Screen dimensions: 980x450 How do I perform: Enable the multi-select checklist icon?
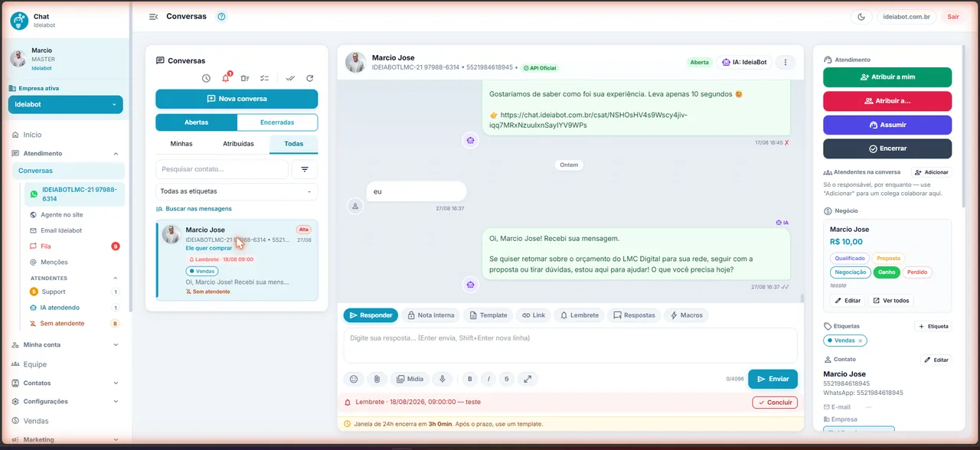click(x=265, y=78)
